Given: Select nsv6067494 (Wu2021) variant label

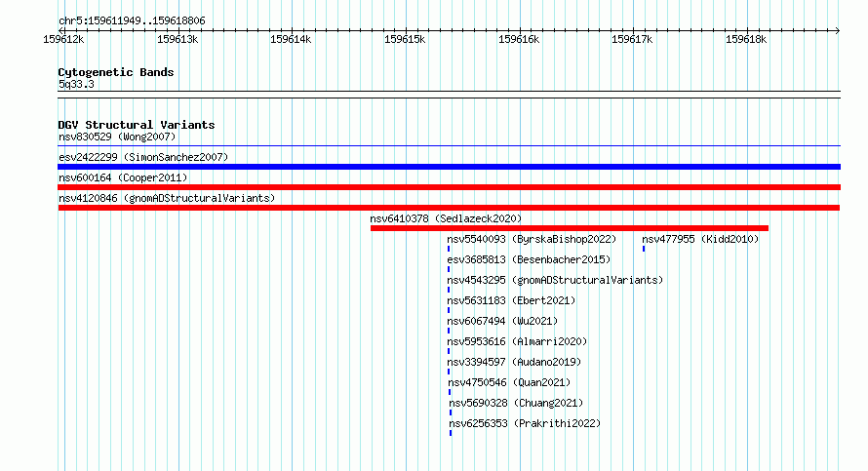Looking at the screenshot, I should click(502, 321).
